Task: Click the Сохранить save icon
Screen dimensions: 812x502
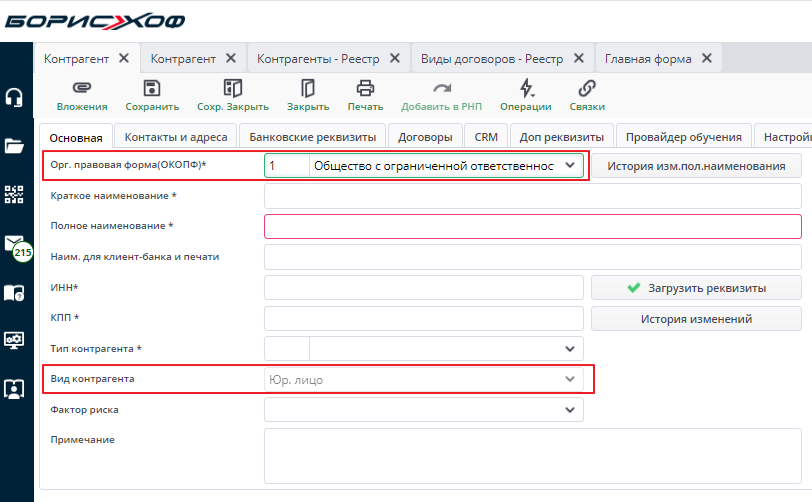Action: pos(152,88)
